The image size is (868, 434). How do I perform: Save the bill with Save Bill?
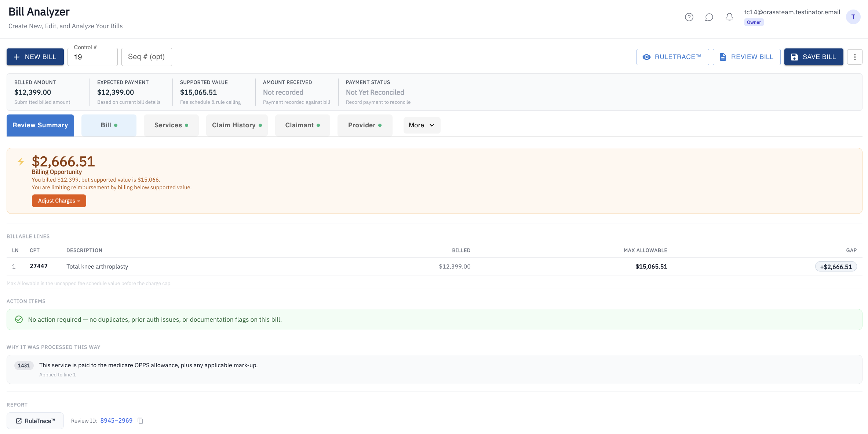pos(813,57)
